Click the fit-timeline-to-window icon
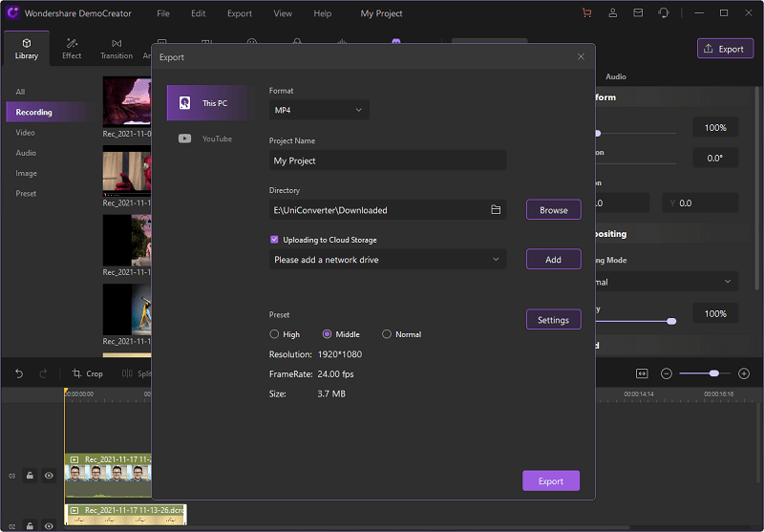764x532 pixels. 642,373
